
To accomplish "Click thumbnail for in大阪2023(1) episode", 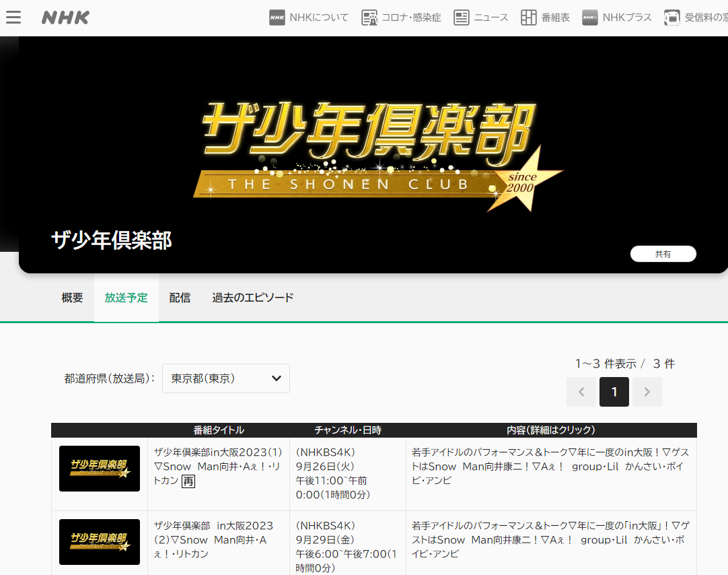I will point(100,469).
